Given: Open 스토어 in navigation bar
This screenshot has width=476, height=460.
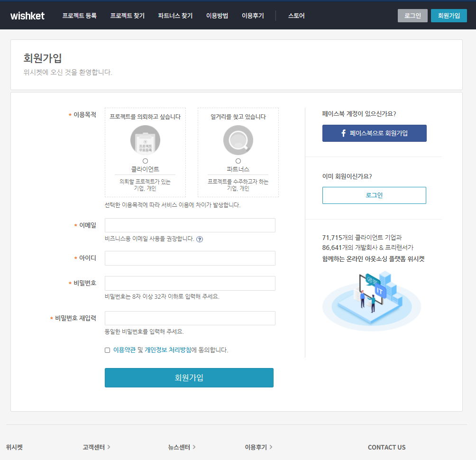Looking at the screenshot, I should (296, 16).
